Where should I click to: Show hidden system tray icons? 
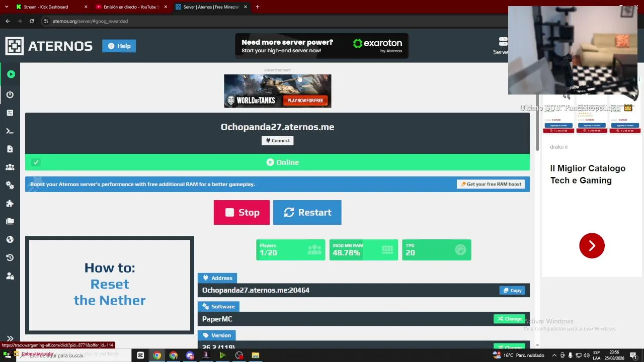click(554, 355)
